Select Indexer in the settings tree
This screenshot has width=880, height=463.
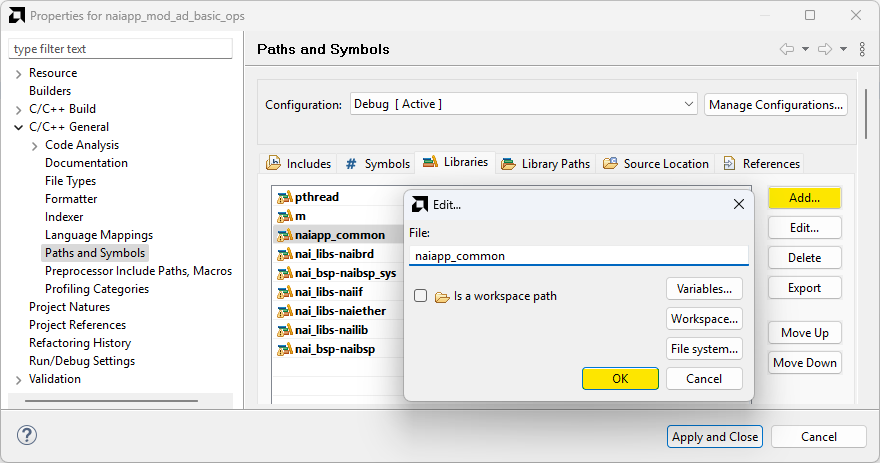point(64,217)
